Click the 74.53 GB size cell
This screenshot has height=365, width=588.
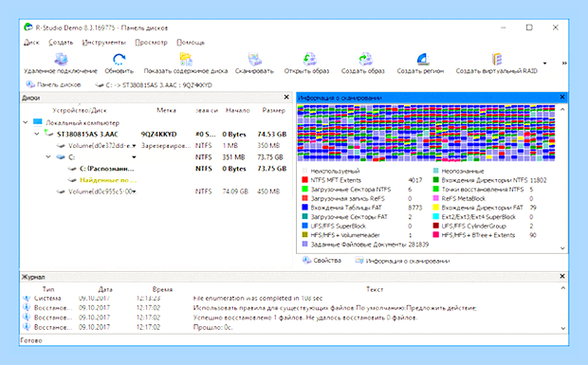click(x=272, y=135)
